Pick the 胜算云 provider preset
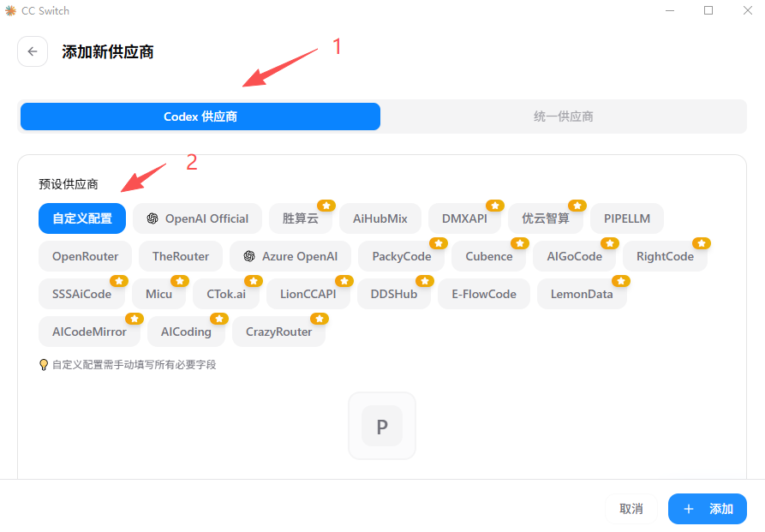The image size is (765, 532). point(300,218)
